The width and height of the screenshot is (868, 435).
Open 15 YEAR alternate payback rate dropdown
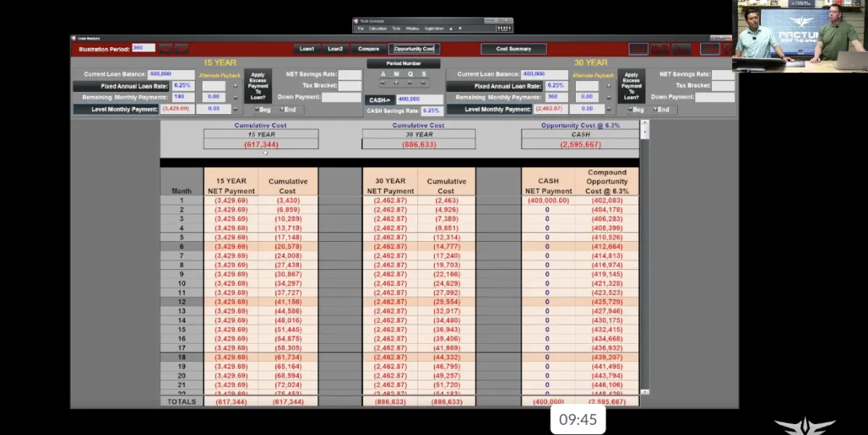pos(235,86)
